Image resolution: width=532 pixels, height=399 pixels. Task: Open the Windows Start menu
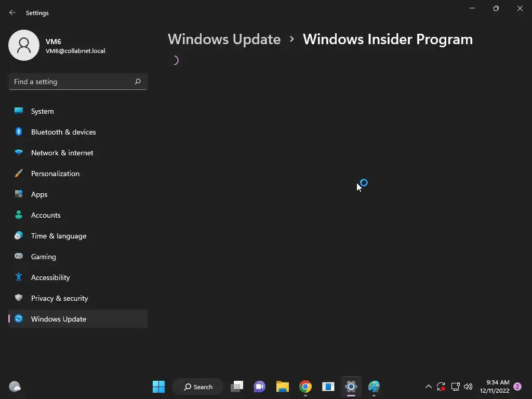click(158, 387)
